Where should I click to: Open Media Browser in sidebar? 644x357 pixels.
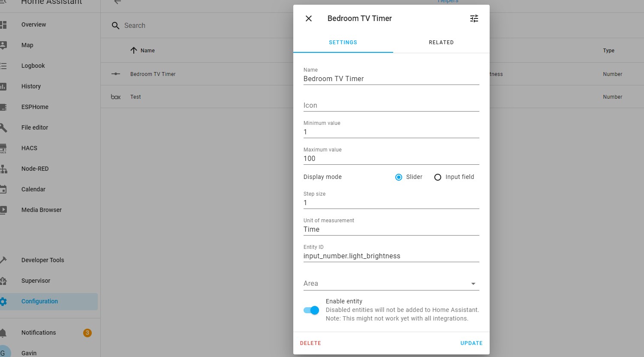(x=42, y=210)
